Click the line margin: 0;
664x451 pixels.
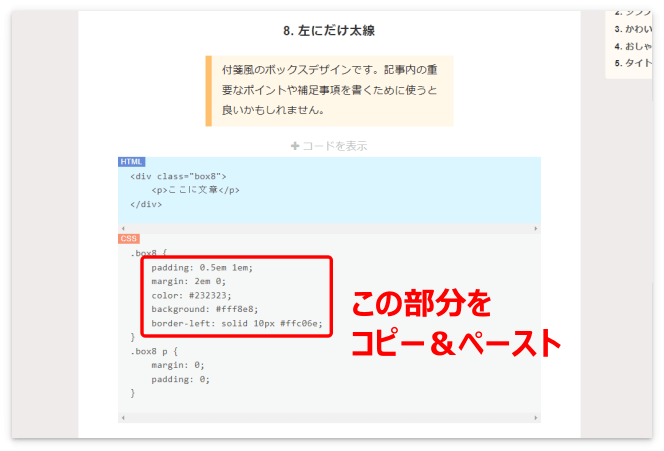(x=178, y=365)
